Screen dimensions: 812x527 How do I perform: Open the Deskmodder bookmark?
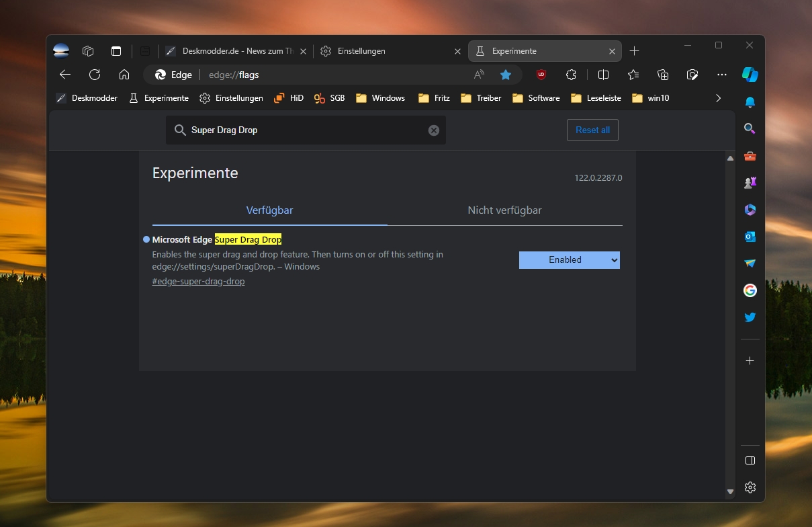[87, 98]
